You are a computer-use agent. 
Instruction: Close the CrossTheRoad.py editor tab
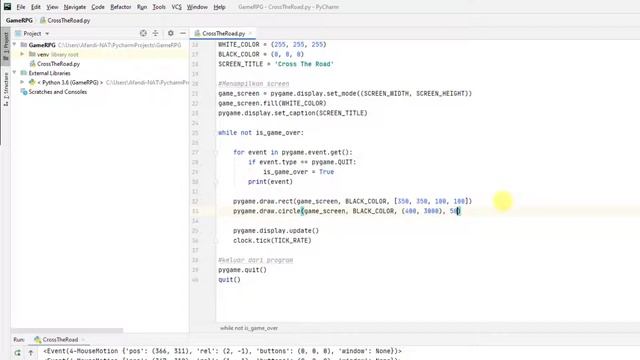click(x=250, y=33)
